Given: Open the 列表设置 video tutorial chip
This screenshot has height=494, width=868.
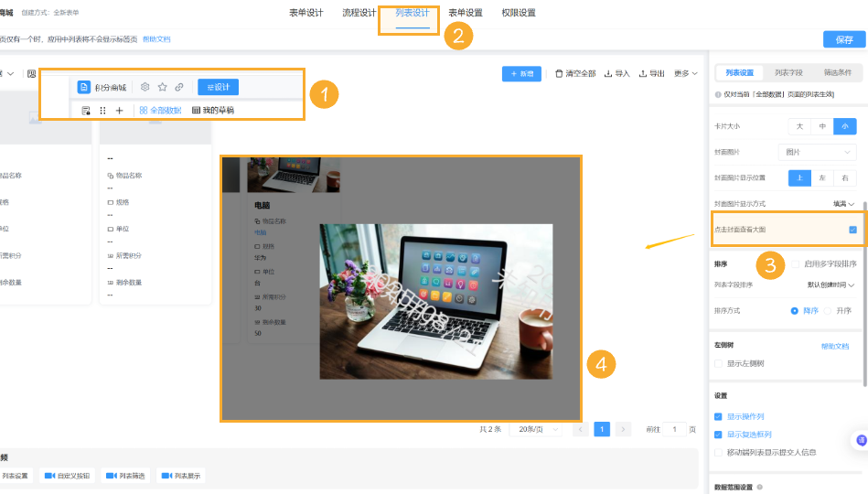Looking at the screenshot, I should coord(15,476).
